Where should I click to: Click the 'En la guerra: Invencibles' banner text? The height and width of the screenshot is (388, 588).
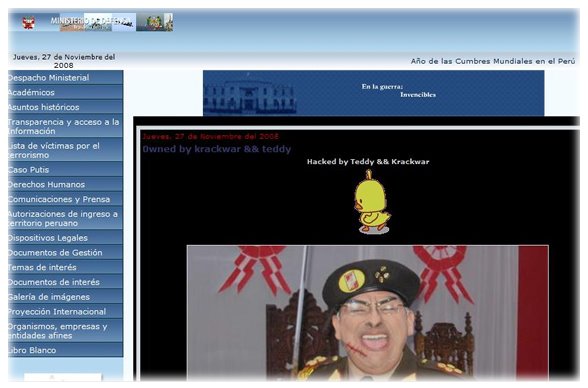coord(399,90)
